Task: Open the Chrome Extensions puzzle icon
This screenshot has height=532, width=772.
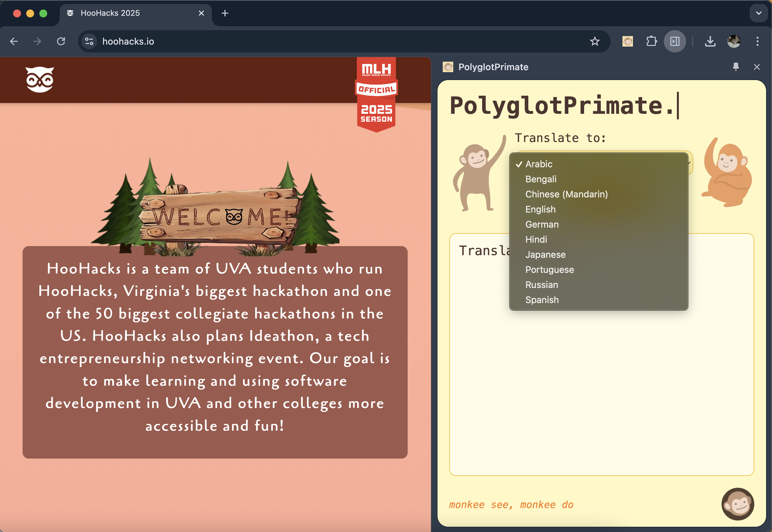Action: pyautogui.click(x=651, y=41)
